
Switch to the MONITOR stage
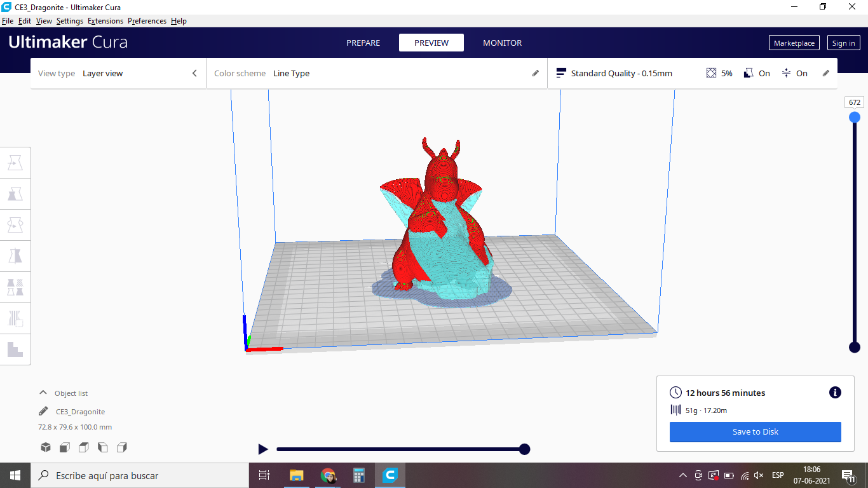pos(503,43)
